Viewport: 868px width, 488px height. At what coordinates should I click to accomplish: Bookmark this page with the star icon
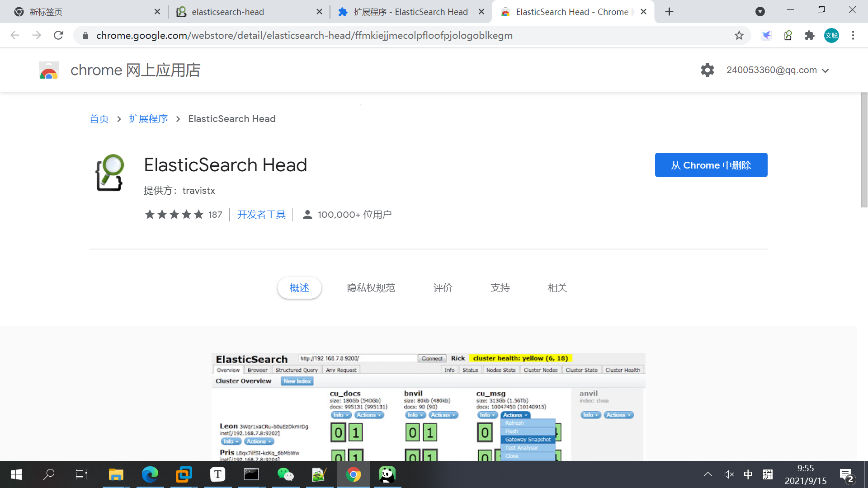click(739, 35)
